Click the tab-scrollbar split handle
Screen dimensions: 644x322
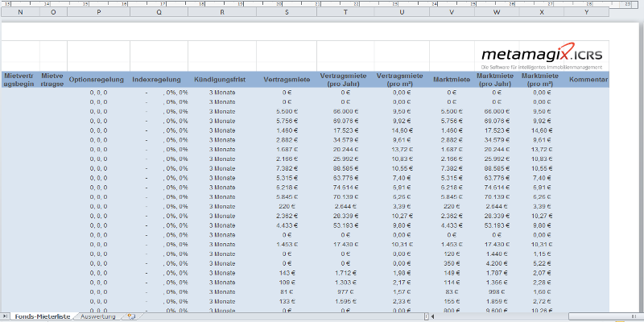[427, 316]
